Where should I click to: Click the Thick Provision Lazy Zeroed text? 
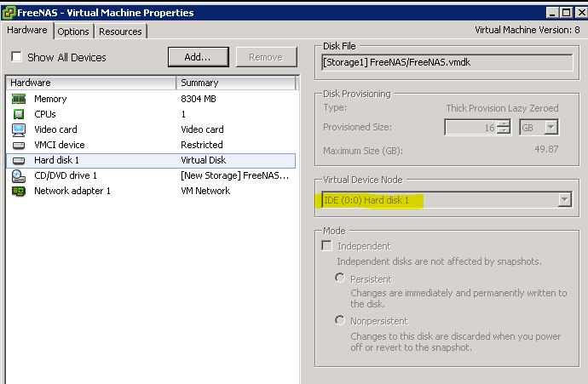(502, 108)
